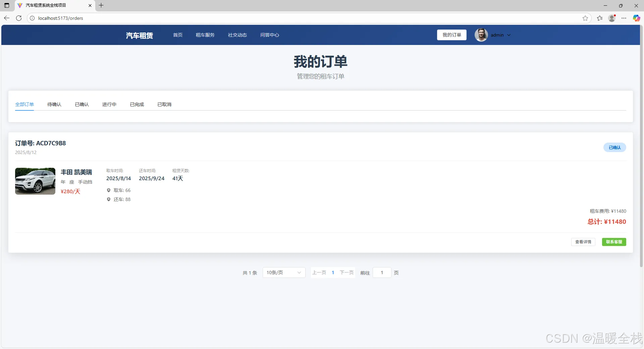Go to 首页 in navigation
This screenshot has width=644, height=349.
pyautogui.click(x=178, y=35)
